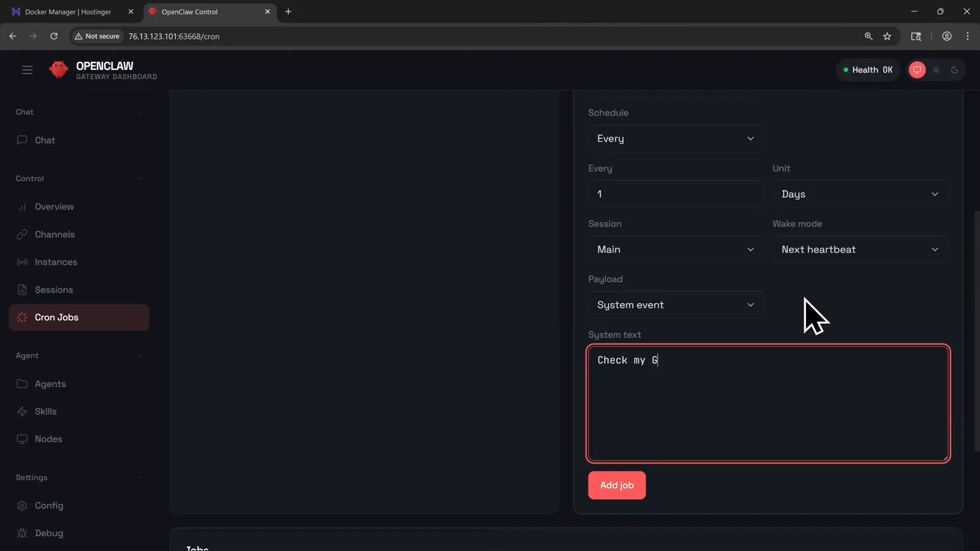980x551 pixels.
Task: Open the browser profile icon
Action: [x=947, y=36]
